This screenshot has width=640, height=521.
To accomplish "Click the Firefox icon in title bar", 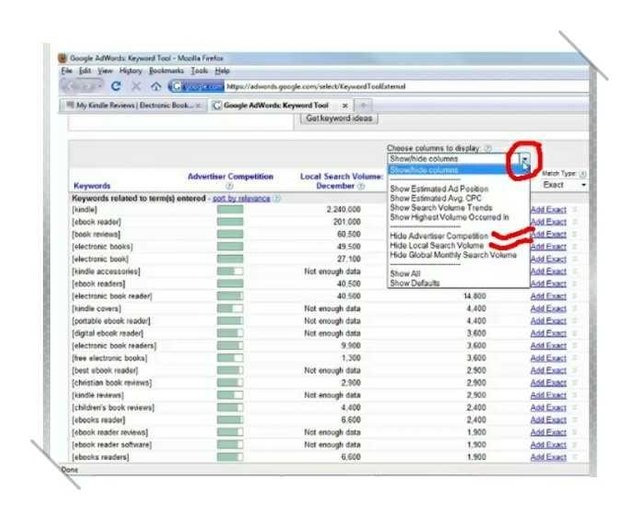I will [x=63, y=58].
